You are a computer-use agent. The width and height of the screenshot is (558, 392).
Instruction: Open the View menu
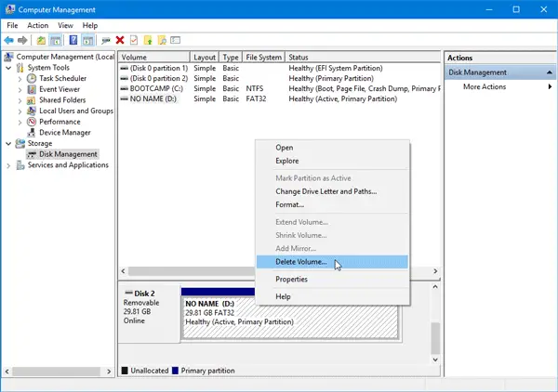point(65,26)
